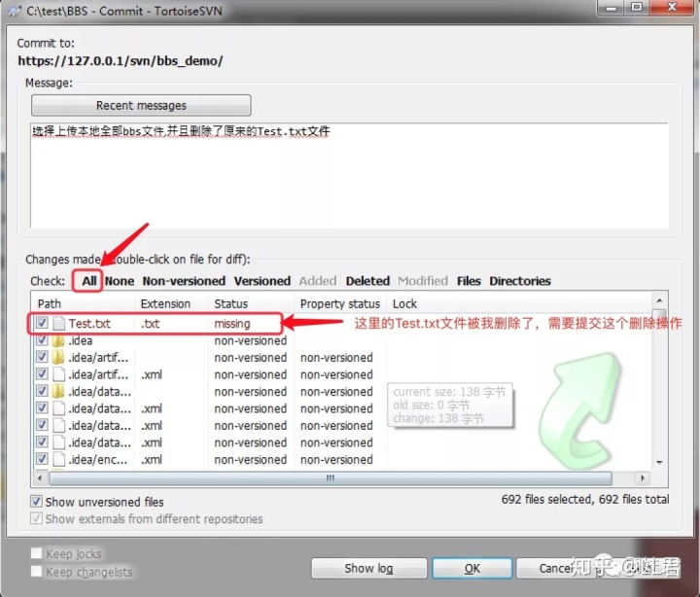
Task: Confirm commit with OK button
Action: pyautogui.click(x=472, y=568)
